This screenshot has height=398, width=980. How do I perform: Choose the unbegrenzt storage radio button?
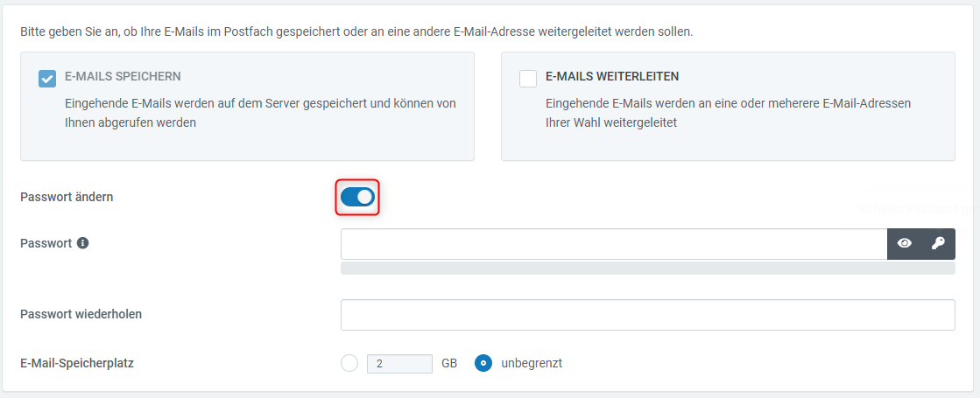point(483,363)
